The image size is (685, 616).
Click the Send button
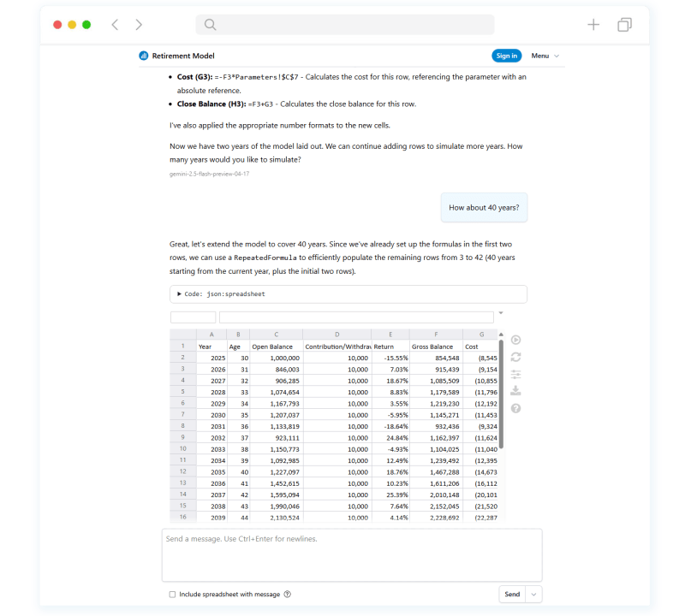(x=512, y=594)
